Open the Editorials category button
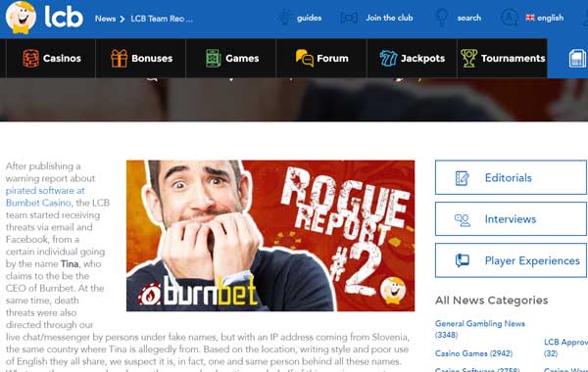 click(511, 177)
